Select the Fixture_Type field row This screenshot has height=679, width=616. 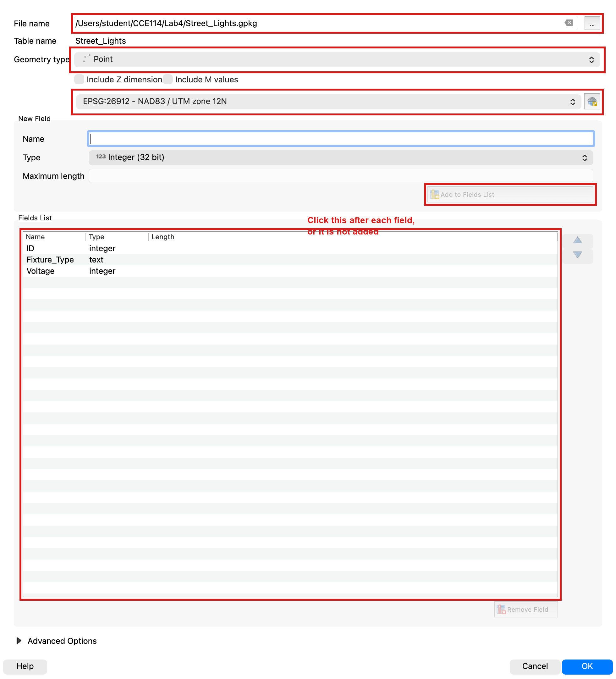click(x=290, y=260)
